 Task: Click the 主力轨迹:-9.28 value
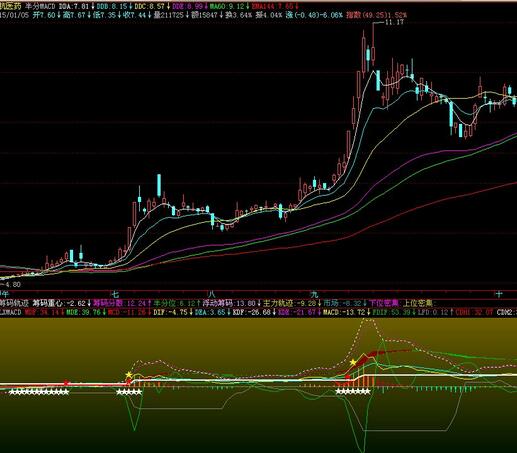[289, 303]
